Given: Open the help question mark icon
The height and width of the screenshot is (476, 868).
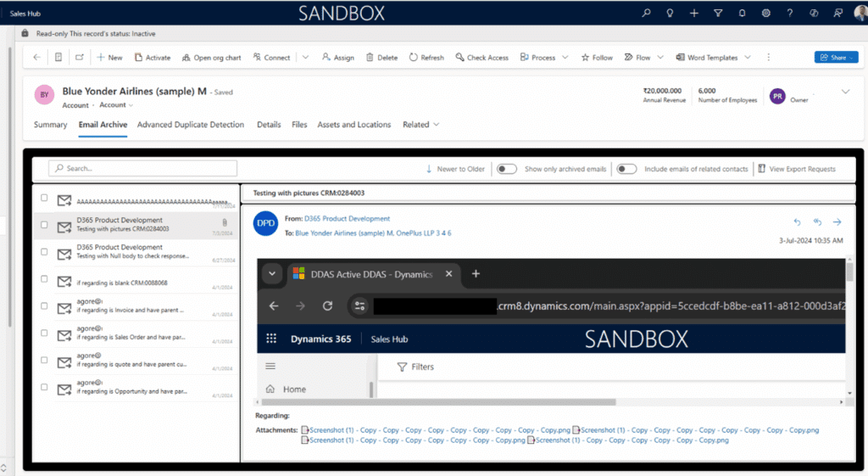Looking at the screenshot, I should (789, 13).
